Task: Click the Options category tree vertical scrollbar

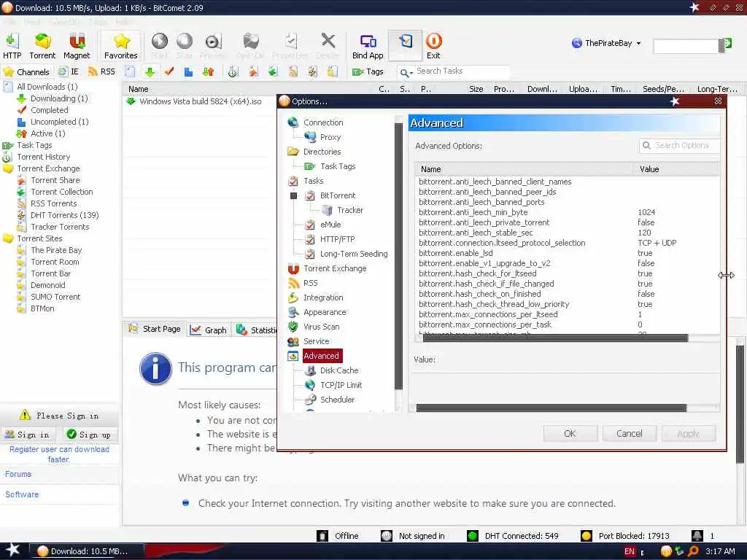Action: (x=399, y=256)
